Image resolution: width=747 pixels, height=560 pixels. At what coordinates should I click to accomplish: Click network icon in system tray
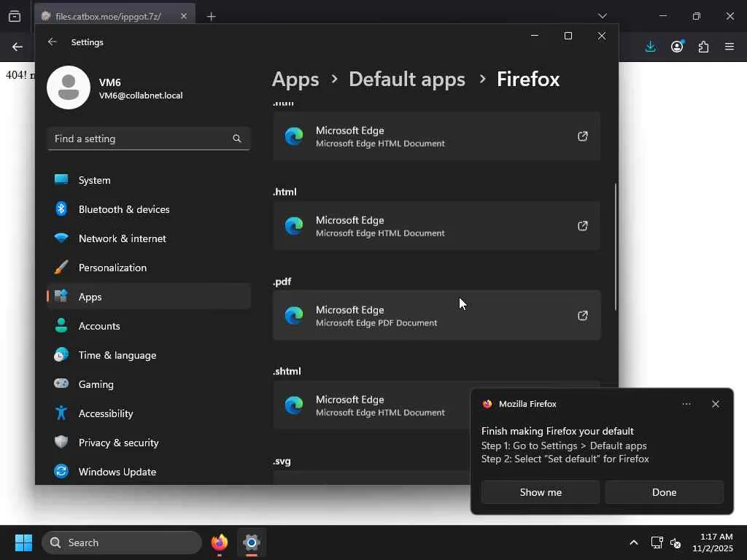pyautogui.click(x=657, y=542)
